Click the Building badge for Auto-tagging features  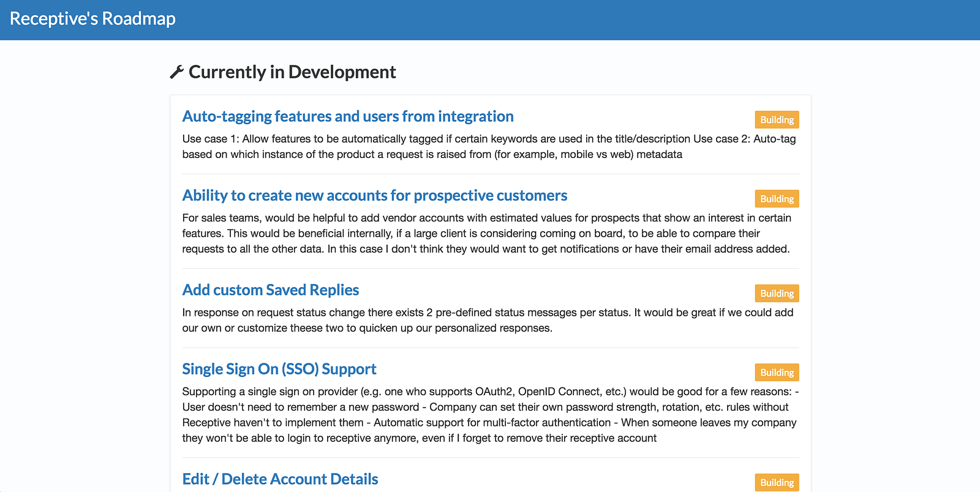tap(777, 120)
